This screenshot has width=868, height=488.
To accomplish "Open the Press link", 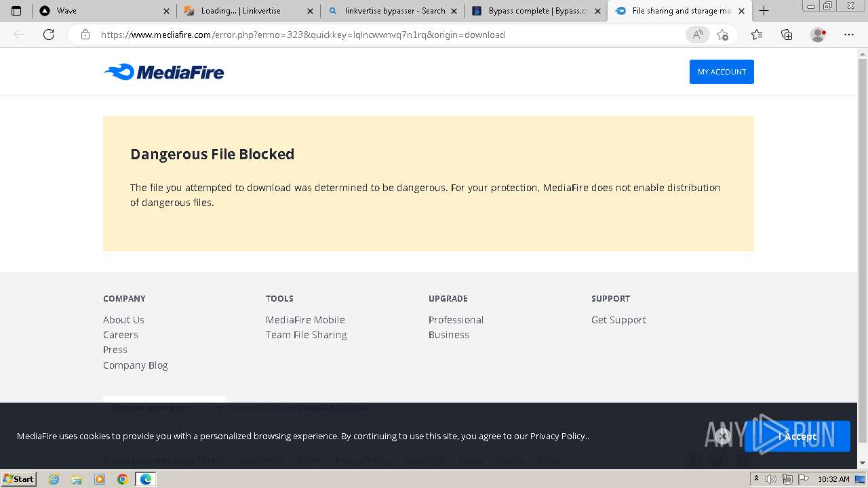I will 115,350.
